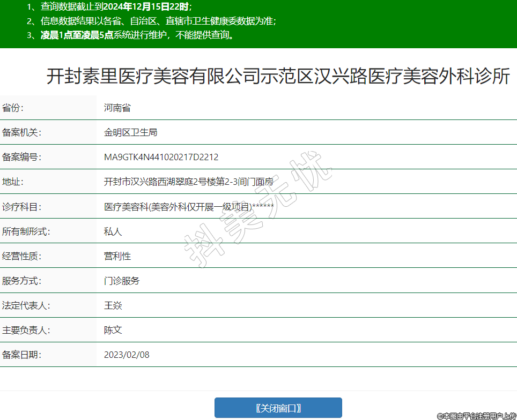Select the 私人 ownership value
This screenshot has width=517, height=420.
[113, 231]
